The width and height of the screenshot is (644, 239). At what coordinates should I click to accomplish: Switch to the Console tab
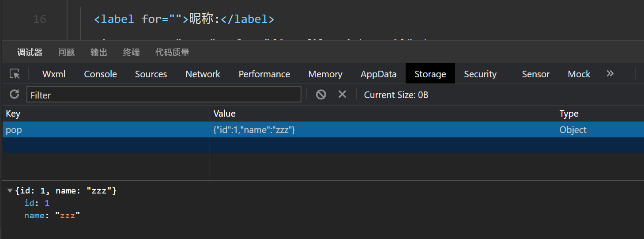pos(101,74)
